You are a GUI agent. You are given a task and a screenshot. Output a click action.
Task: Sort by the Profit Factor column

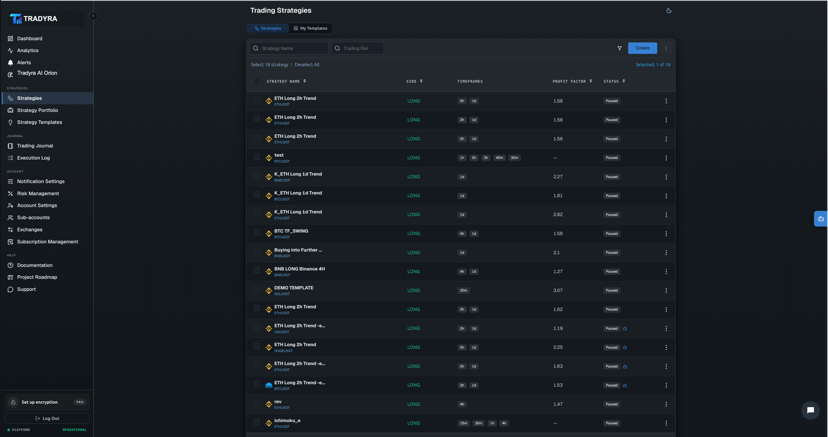coord(572,81)
